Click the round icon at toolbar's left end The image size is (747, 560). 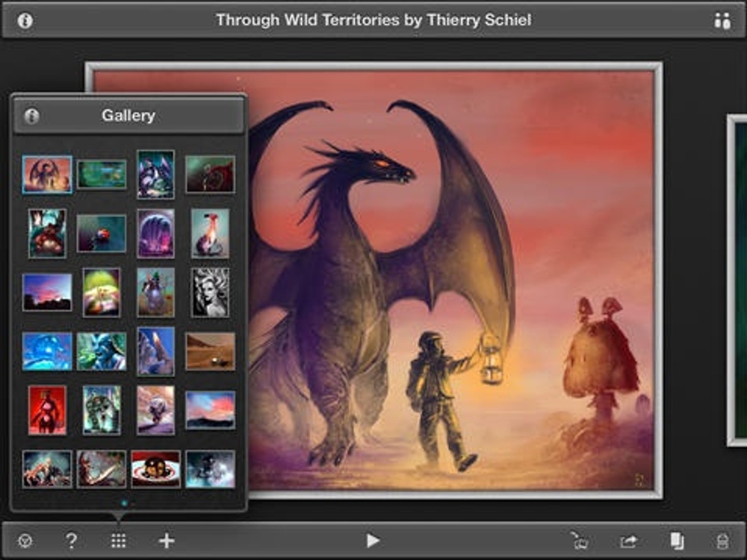[25, 541]
